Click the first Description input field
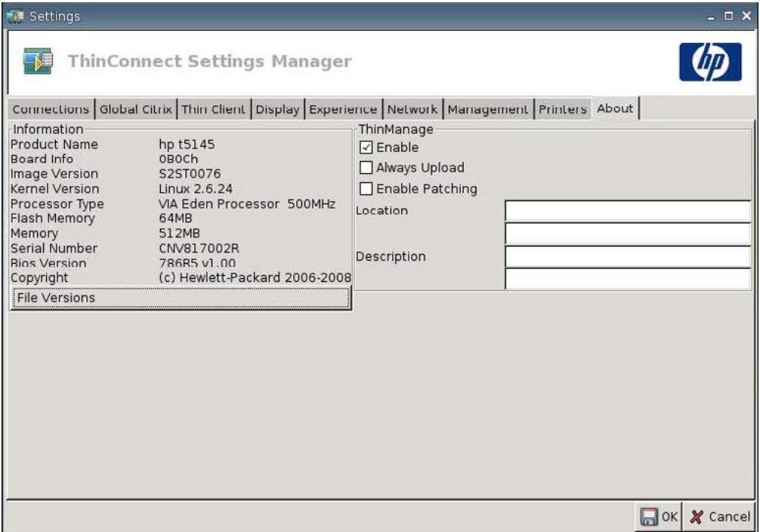 click(x=628, y=256)
